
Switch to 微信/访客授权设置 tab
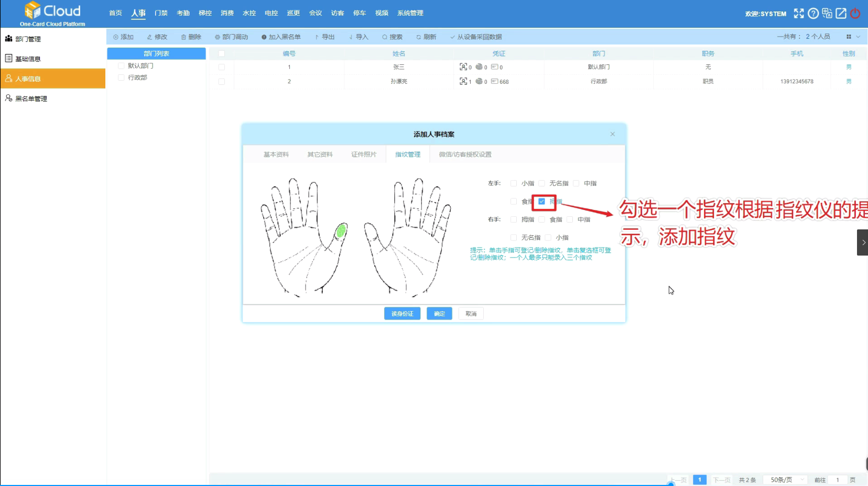click(x=465, y=154)
